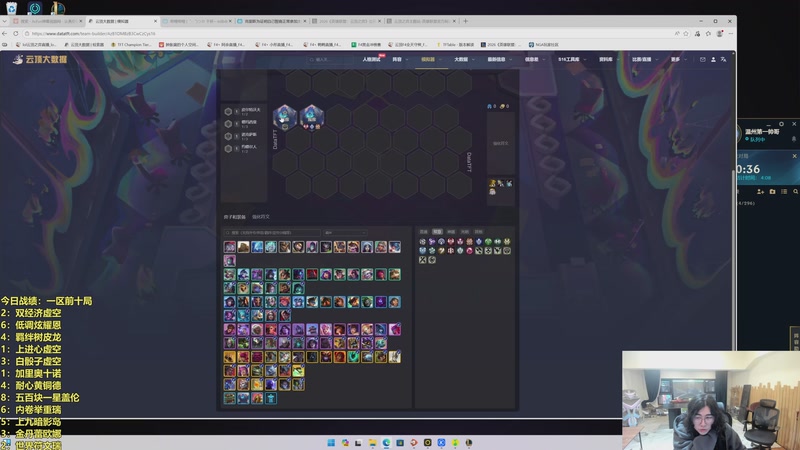This screenshot has width=800, height=450.
Task: Close the 云顶大数据 | 模拟器 browser tab
Action: coord(155,21)
